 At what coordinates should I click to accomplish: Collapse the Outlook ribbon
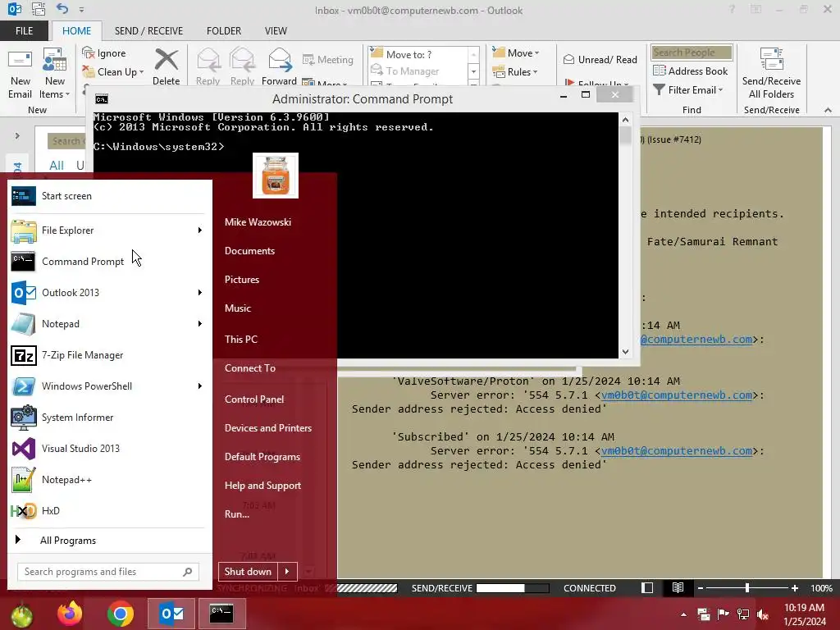pyautogui.click(x=828, y=110)
